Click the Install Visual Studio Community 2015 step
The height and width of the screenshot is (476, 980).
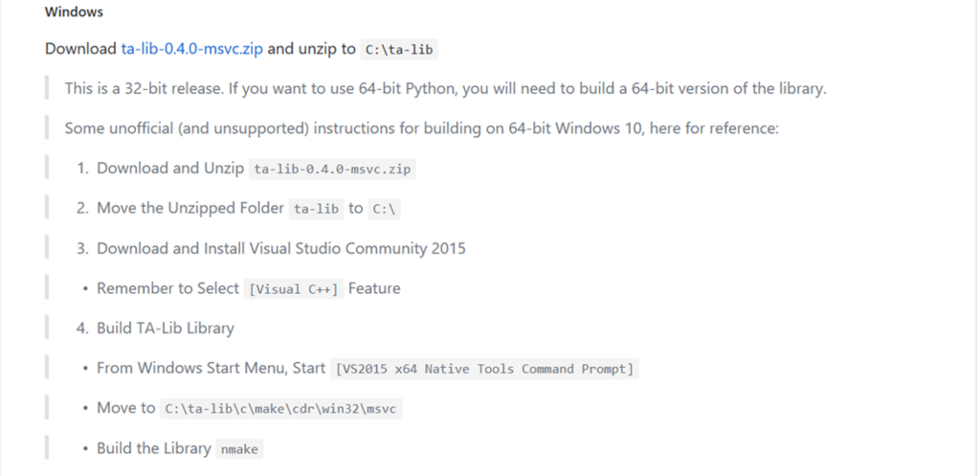tap(281, 248)
